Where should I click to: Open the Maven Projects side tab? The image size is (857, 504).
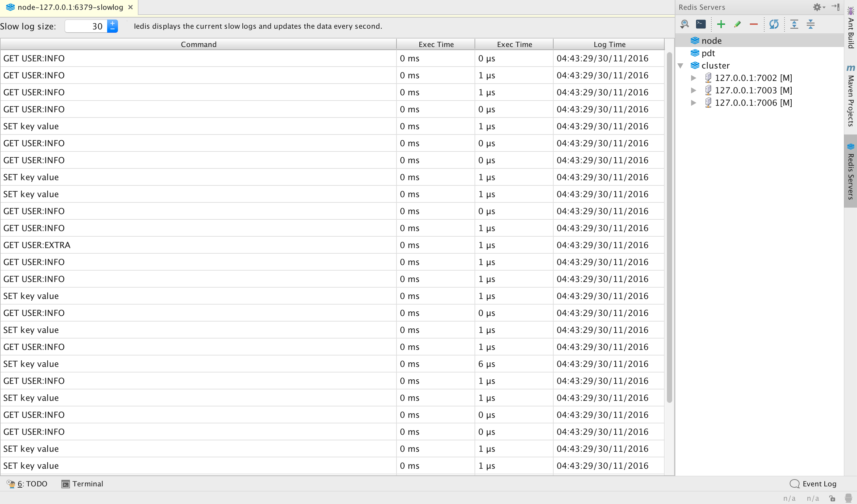pyautogui.click(x=850, y=96)
